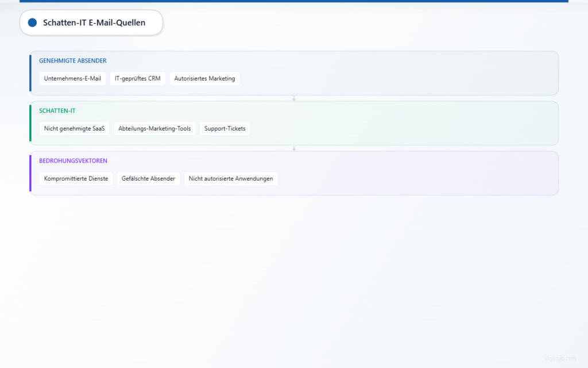Select the Abteilungs-Marketing-Tools chip
The width and height of the screenshot is (588, 368).
point(154,128)
